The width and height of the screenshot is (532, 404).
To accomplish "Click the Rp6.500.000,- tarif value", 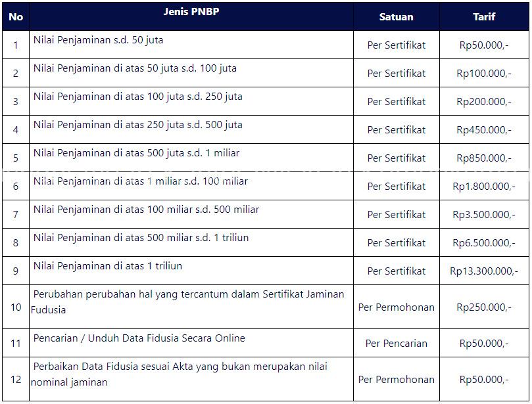I will coord(484,243).
